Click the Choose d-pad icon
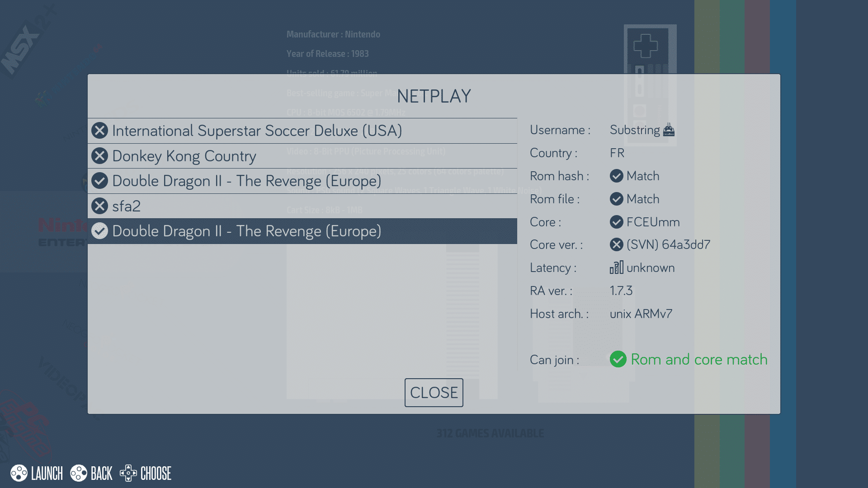 (x=128, y=473)
